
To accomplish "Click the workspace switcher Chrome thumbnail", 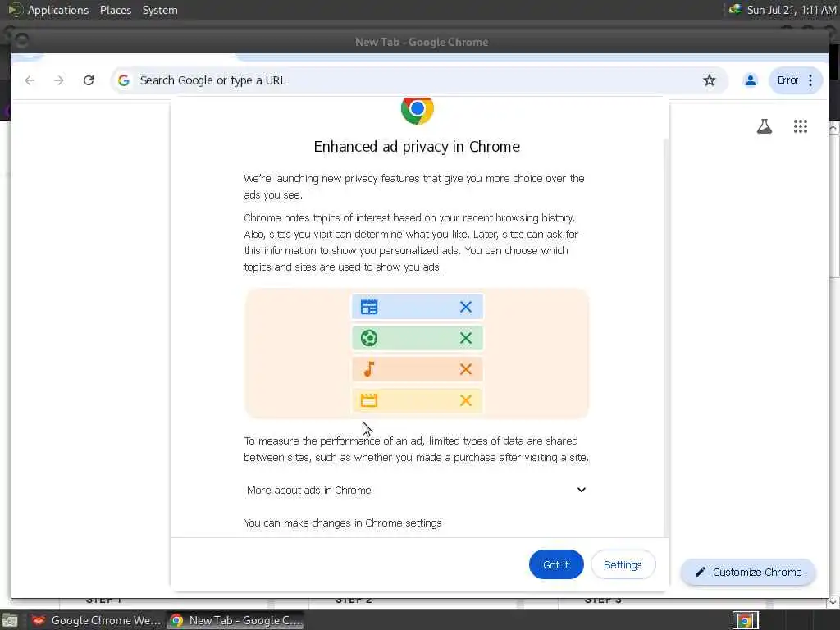I will coord(745,621).
